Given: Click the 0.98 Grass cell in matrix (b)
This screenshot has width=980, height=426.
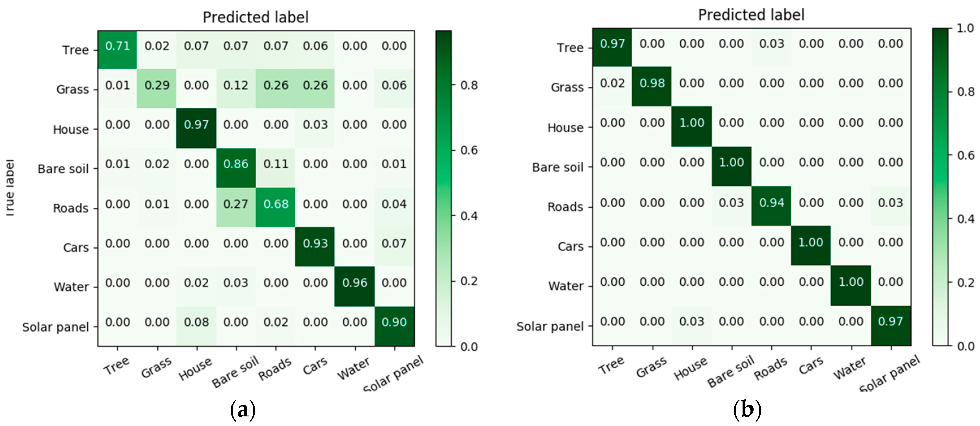Looking at the screenshot, I should [x=652, y=83].
